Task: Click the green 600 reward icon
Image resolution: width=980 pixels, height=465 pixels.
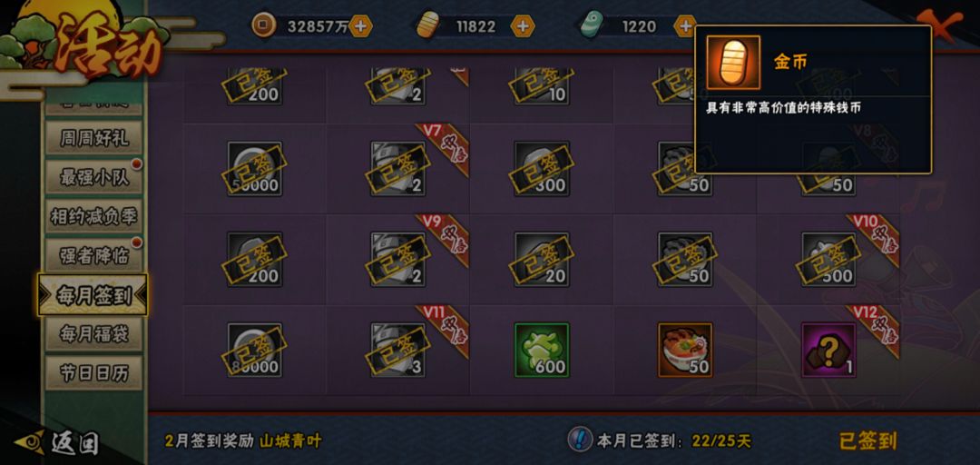Action: 541,351
